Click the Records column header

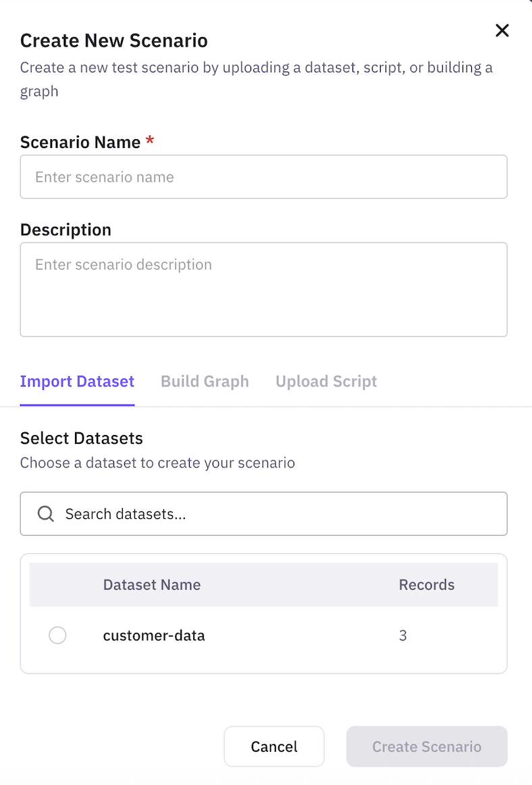point(427,585)
